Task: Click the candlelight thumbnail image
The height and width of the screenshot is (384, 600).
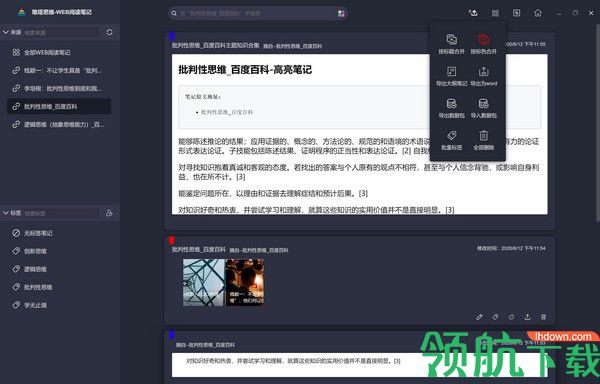Action: click(245, 283)
